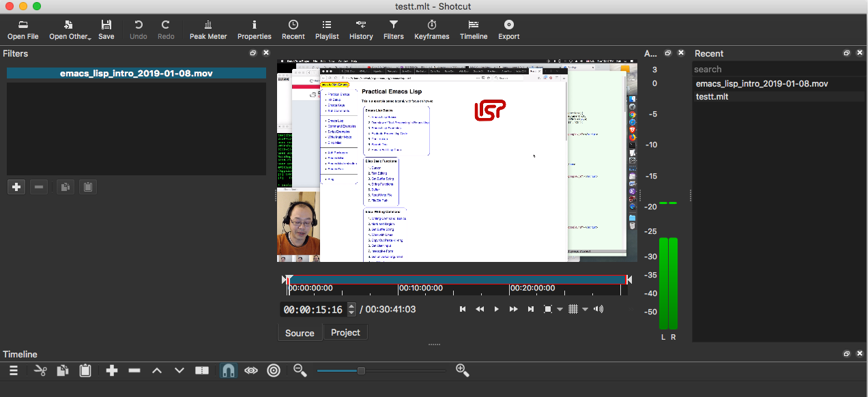Open the volume control
The image size is (868, 397).
click(x=598, y=310)
